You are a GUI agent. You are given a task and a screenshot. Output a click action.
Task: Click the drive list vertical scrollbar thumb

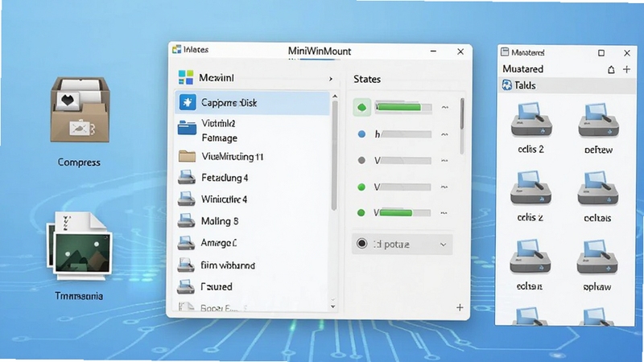335,156
